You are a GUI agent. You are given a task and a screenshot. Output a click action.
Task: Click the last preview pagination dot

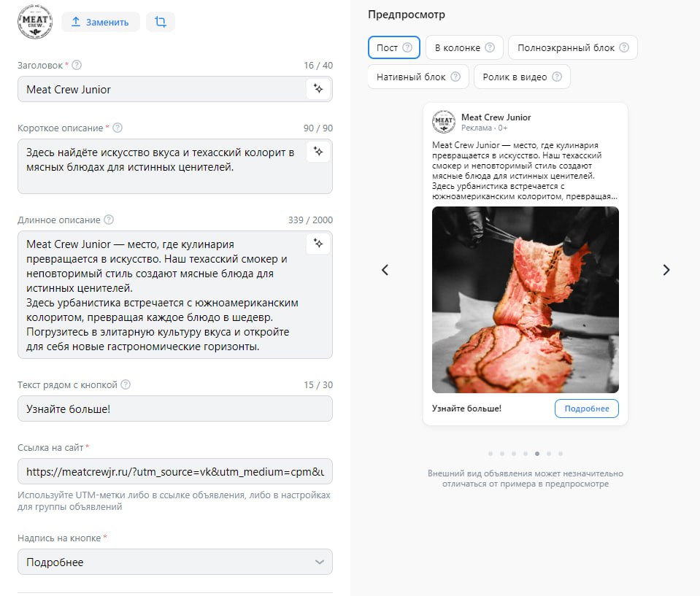coord(561,454)
